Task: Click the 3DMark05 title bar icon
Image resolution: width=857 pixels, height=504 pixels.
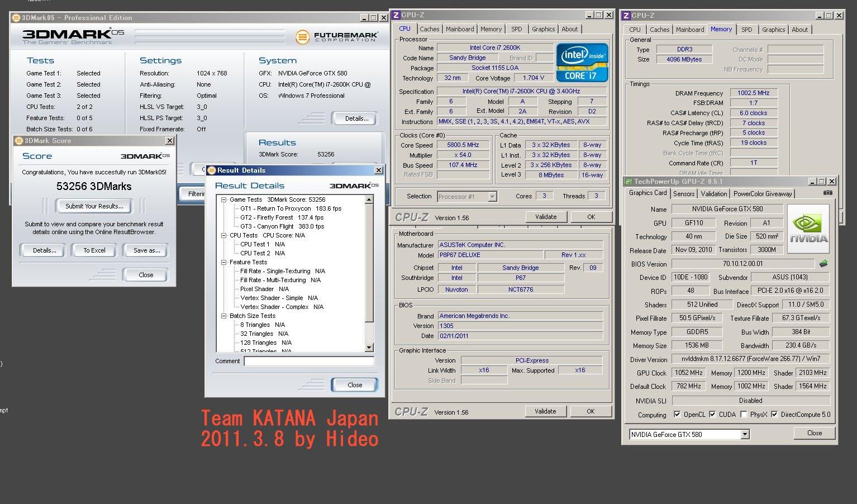Action: [16, 18]
